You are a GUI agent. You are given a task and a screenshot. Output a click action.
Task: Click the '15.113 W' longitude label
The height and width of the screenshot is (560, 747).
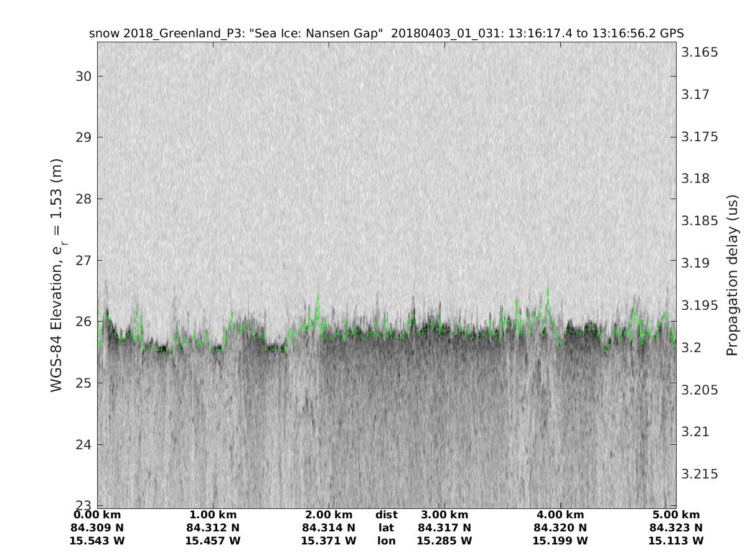(675, 541)
